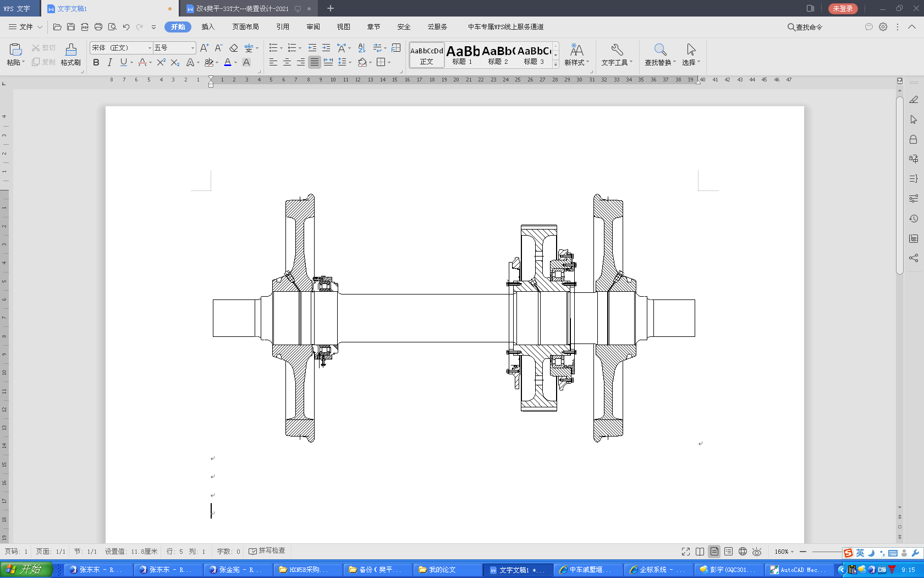Open a new document tab with plus
Image resolution: width=924 pixels, height=578 pixels.
331,8
